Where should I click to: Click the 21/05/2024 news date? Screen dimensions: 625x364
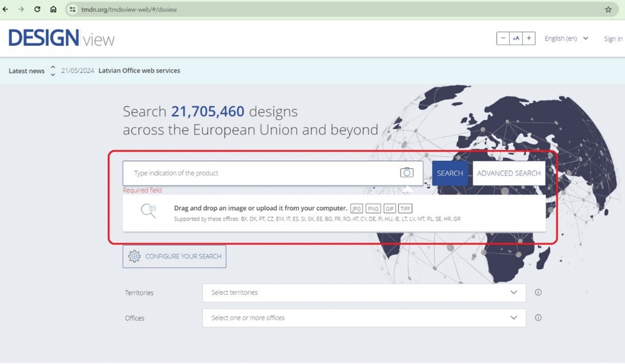[78, 71]
